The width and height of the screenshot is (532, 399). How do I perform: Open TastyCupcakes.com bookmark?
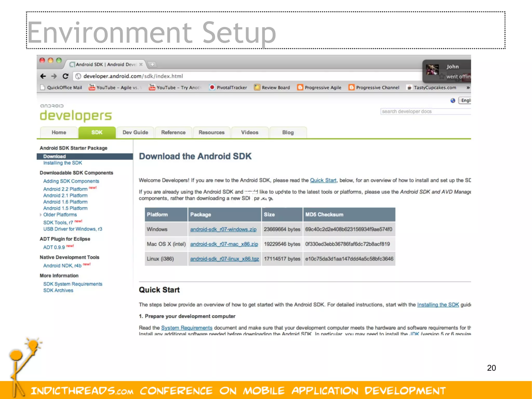431,88
